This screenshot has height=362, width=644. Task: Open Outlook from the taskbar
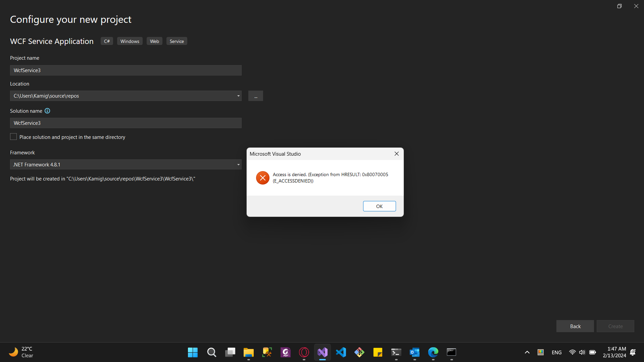414,352
